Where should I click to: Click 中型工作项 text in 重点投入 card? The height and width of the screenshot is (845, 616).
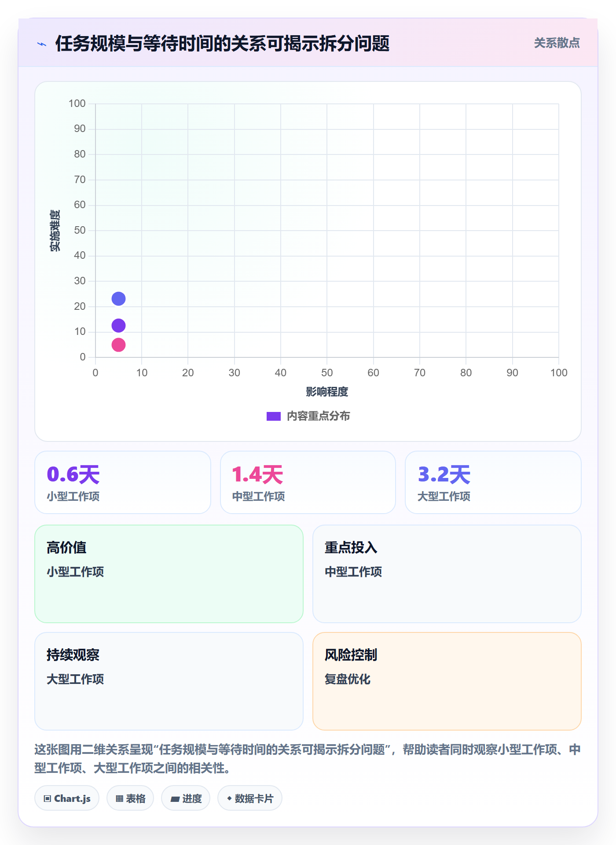(353, 572)
